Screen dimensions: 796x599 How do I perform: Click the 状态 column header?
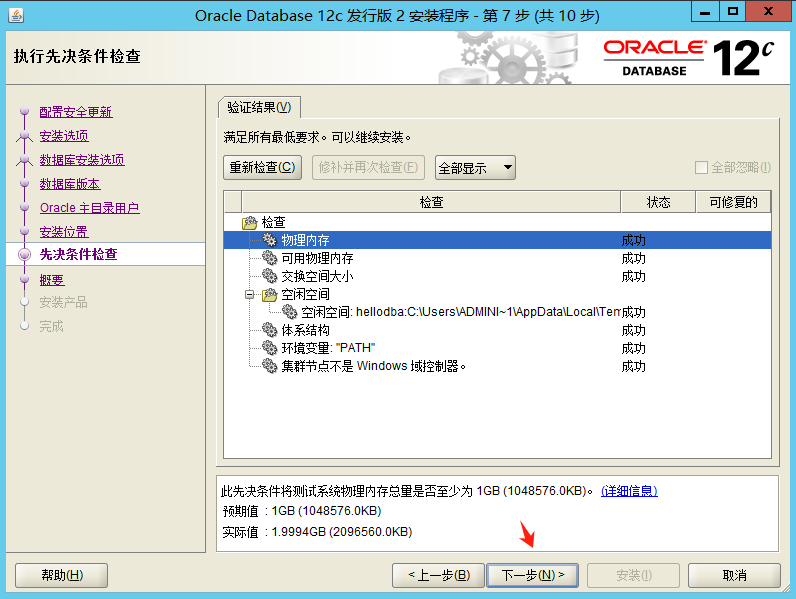(658, 202)
